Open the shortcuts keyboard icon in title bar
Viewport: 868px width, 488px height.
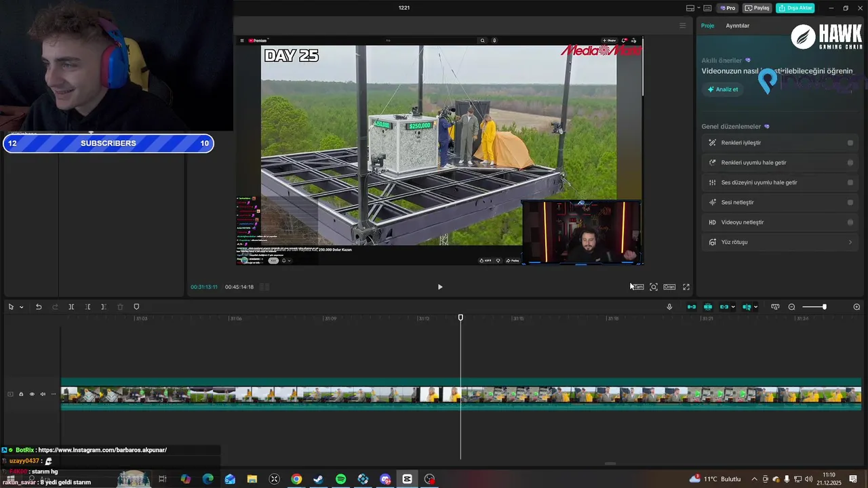coord(707,8)
